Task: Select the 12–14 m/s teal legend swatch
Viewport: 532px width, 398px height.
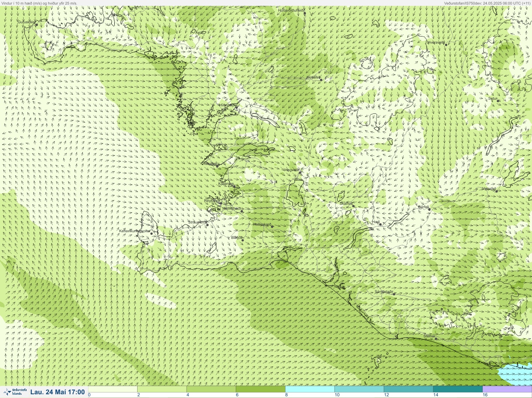Action: tap(409, 389)
